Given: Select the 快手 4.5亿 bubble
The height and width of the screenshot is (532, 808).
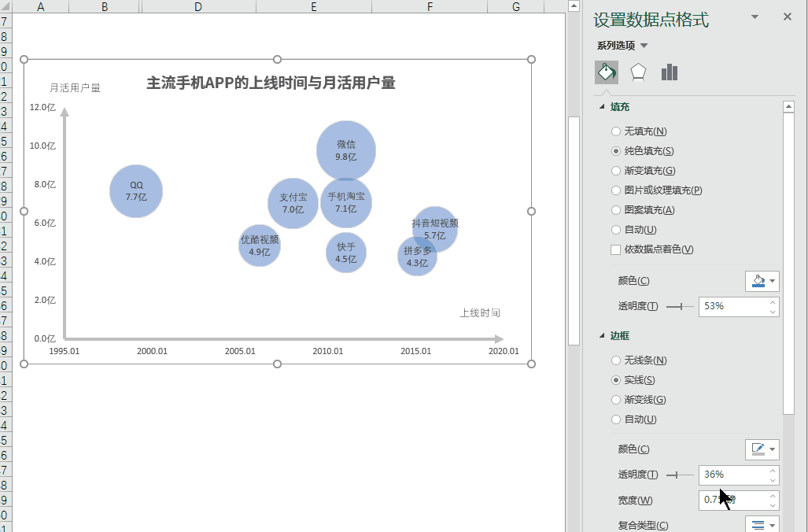Looking at the screenshot, I should click(345, 253).
